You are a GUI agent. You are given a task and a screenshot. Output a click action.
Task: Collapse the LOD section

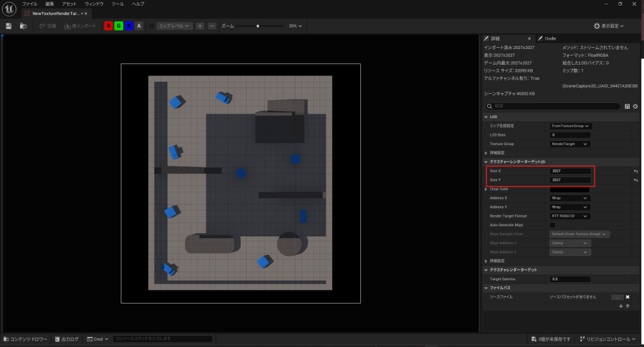[486, 116]
